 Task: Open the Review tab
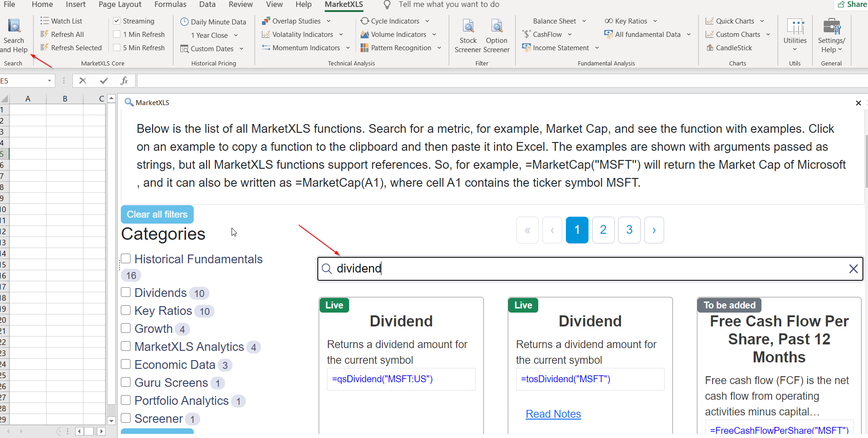pyautogui.click(x=241, y=5)
